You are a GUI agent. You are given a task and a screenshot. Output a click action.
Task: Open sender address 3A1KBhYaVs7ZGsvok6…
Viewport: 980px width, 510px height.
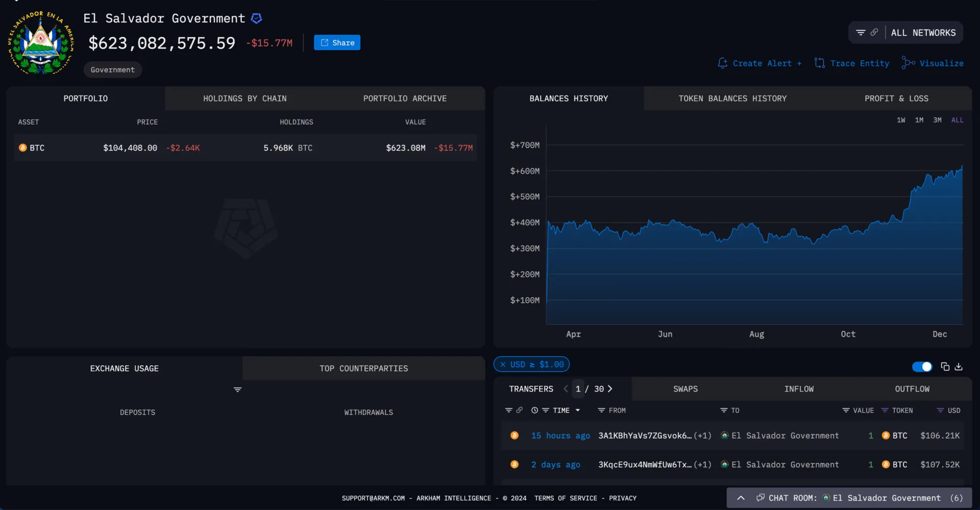click(645, 436)
